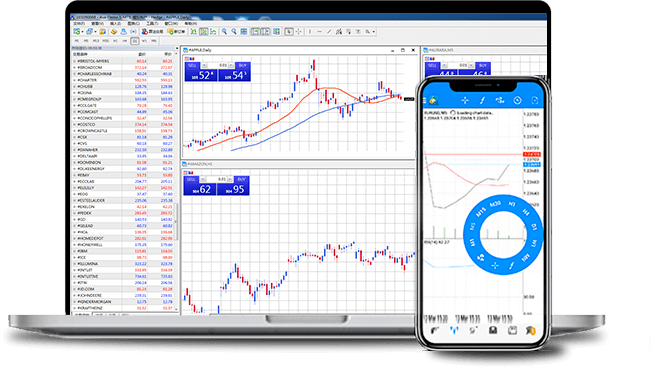This screenshot has height=369, width=658.
Task: Choose the trendline drawing tool
Action: click(x=329, y=32)
